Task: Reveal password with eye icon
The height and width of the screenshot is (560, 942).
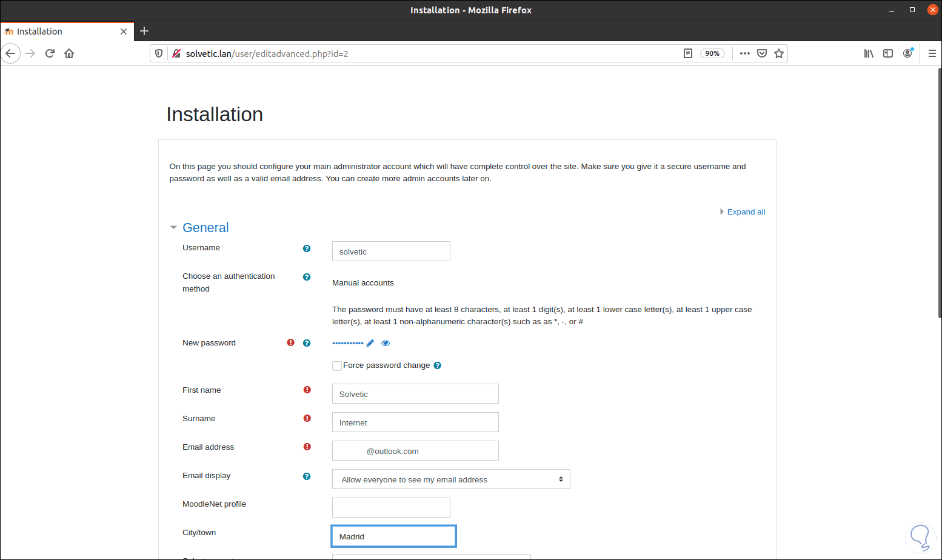Action: point(386,343)
